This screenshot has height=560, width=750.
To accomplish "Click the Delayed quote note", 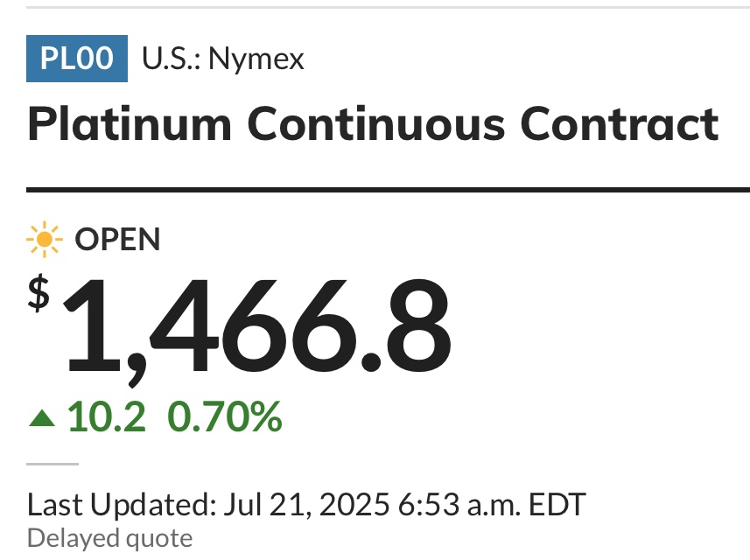I will click(x=110, y=538).
